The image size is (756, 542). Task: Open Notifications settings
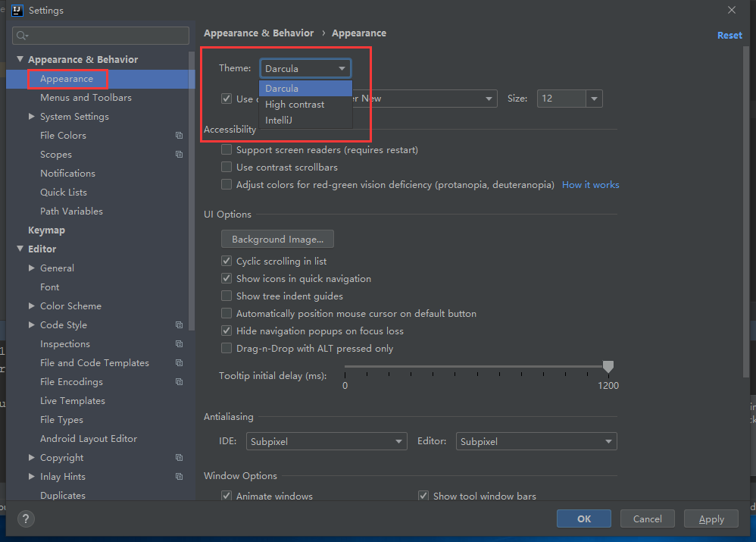coord(67,174)
